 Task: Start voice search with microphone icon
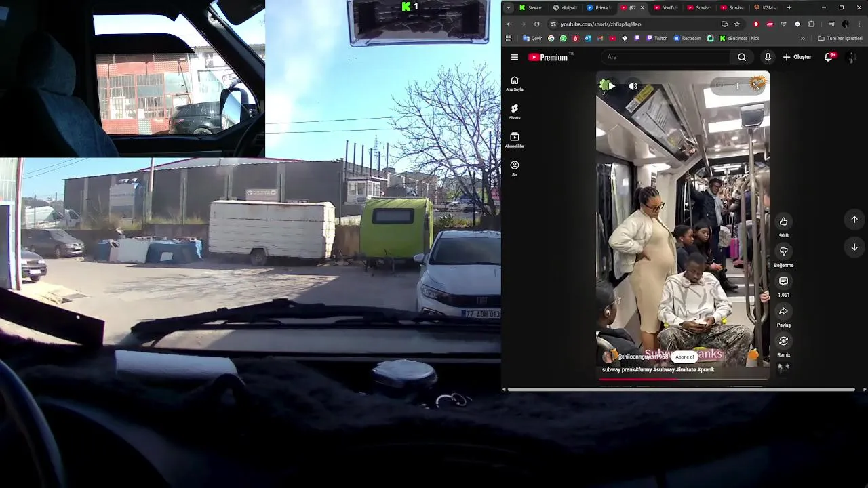pyautogui.click(x=768, y=58)
